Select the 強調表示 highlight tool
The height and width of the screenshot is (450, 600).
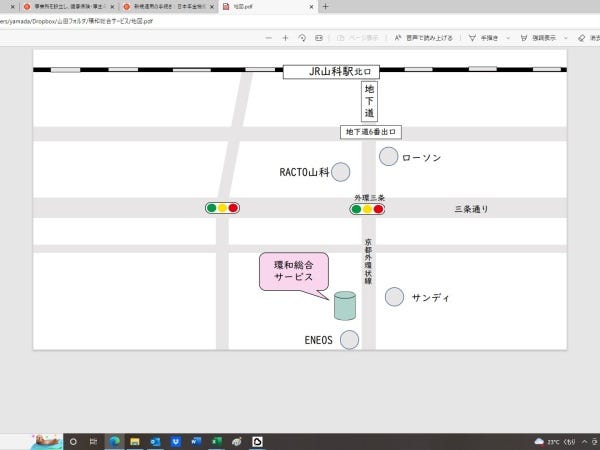[538, 38]
